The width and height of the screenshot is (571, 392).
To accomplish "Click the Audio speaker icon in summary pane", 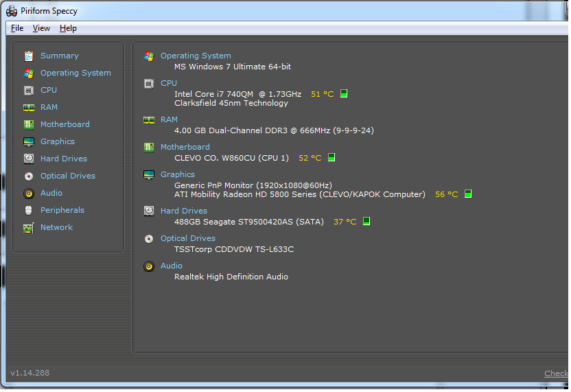I will (x=149, y=266).
